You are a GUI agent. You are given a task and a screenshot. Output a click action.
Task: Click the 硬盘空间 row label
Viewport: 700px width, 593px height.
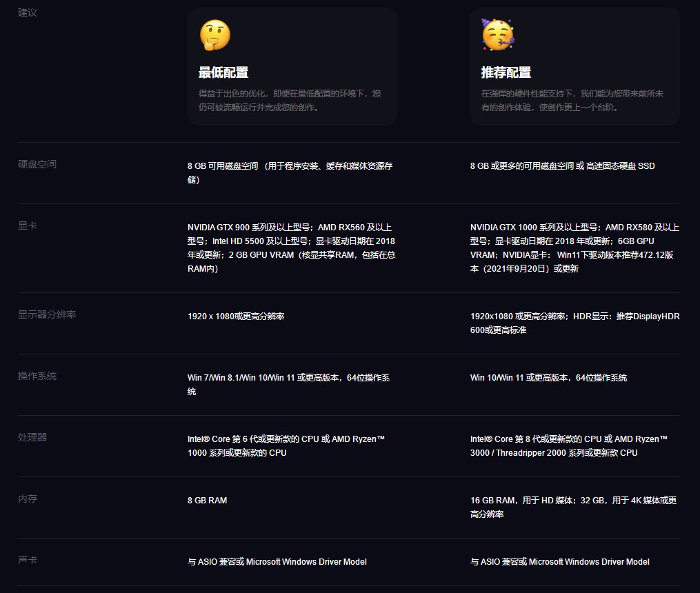coord(37,164)
